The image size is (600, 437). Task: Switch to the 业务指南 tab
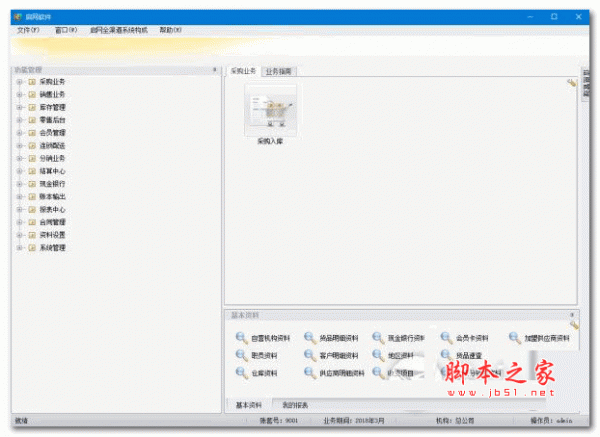click(x=279, y=72)
